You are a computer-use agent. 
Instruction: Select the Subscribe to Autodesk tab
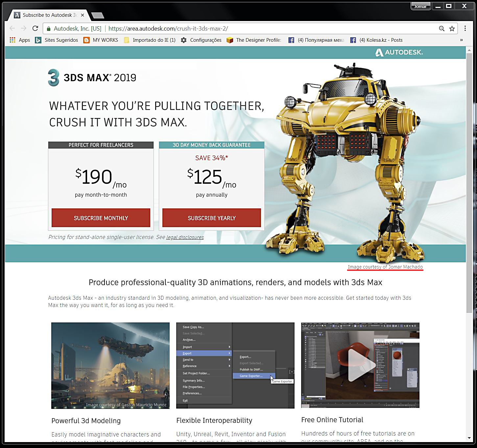(x=49, y=15)
